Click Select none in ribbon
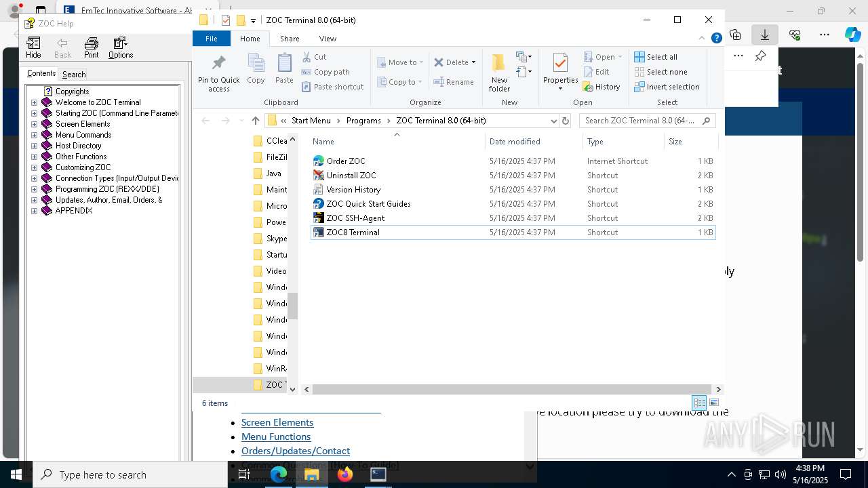The width and height of the screenshot is (868, 488). coord(661,72)
